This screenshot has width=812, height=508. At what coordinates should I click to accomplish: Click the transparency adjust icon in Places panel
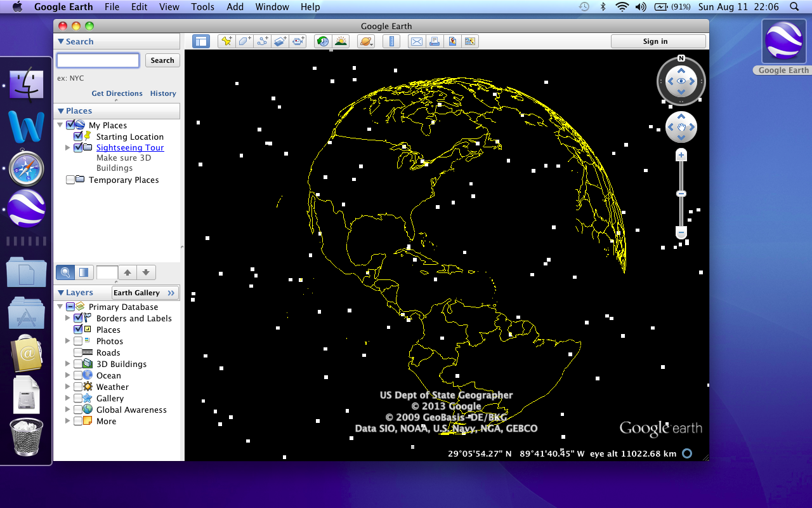click(83, 272)
